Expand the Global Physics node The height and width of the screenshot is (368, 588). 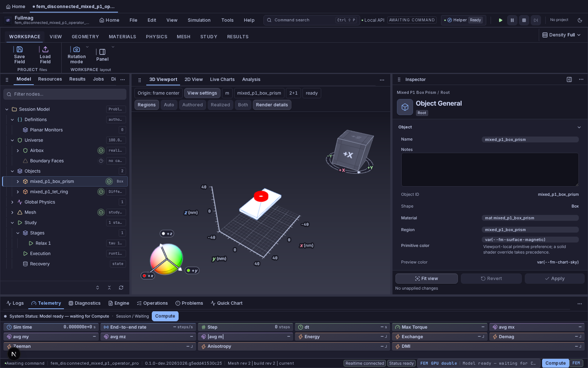12,202
